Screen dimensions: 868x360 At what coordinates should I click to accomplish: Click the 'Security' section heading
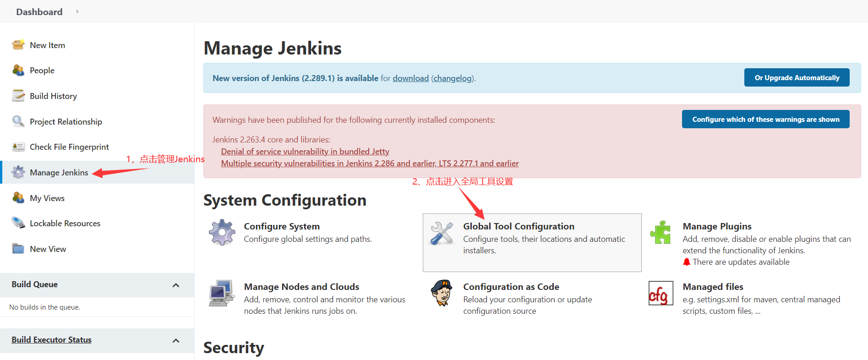234,348
